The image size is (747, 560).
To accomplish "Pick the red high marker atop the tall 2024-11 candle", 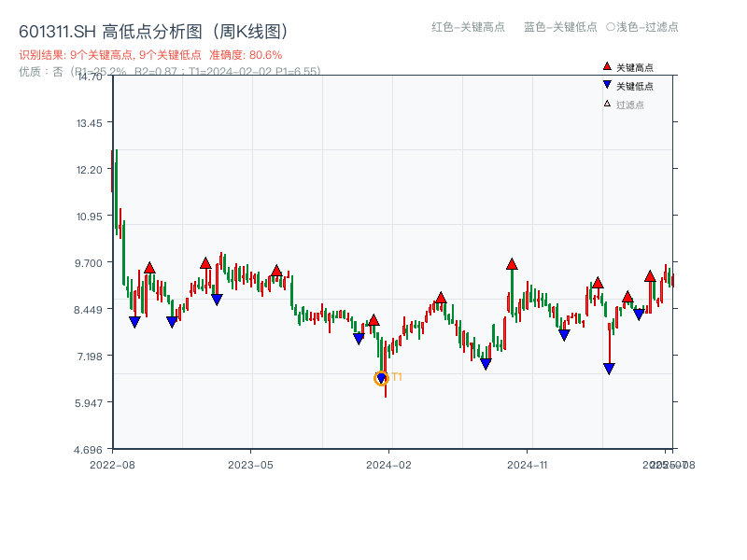I will click(512, 264).
